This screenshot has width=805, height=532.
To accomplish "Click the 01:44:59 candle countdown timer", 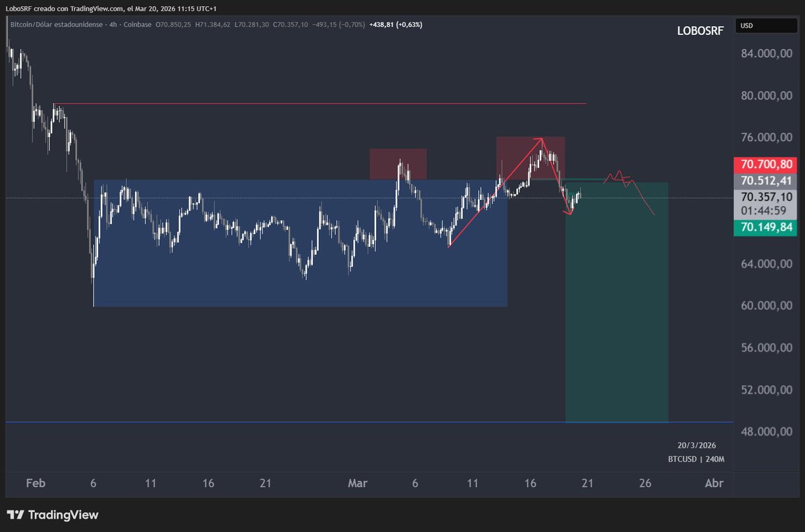I will coord(763,211).
